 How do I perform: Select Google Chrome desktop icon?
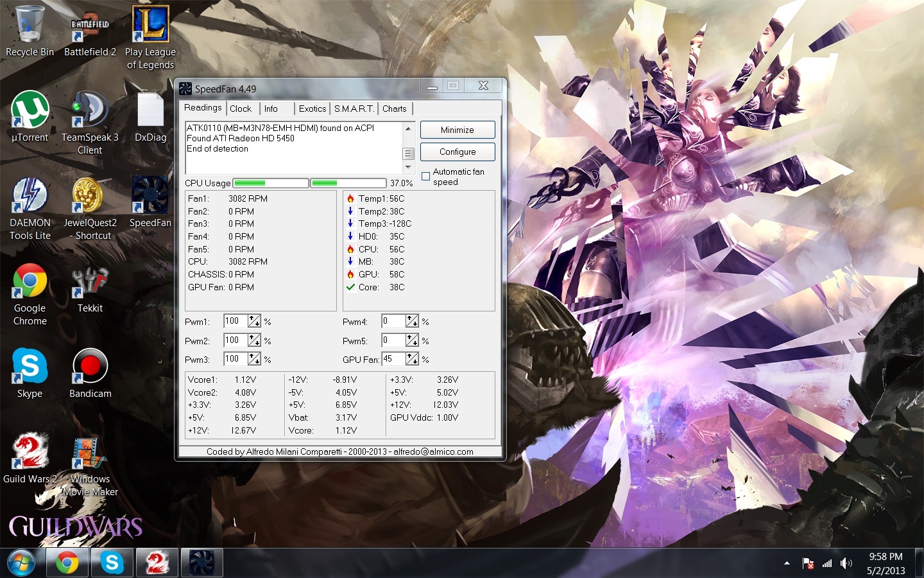(30, 294)
